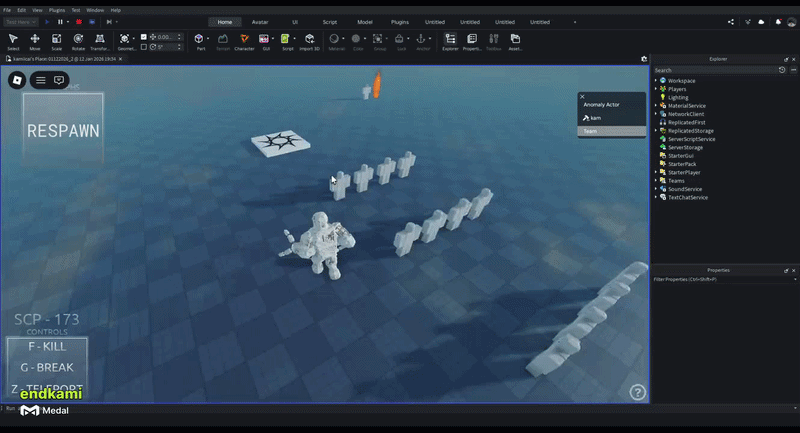Expand the Workspace node
800x433 pixels.
pyautogui.click(x=656, y=81)
